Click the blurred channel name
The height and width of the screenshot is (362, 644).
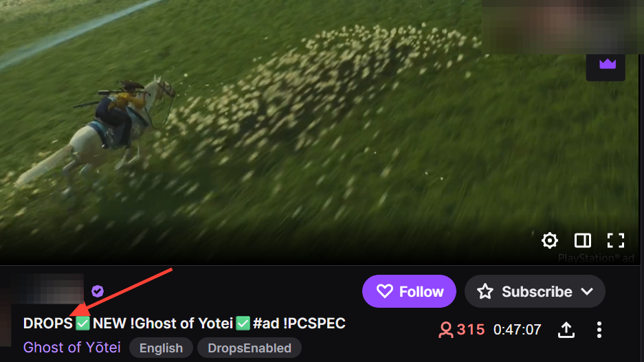point(47,289)
